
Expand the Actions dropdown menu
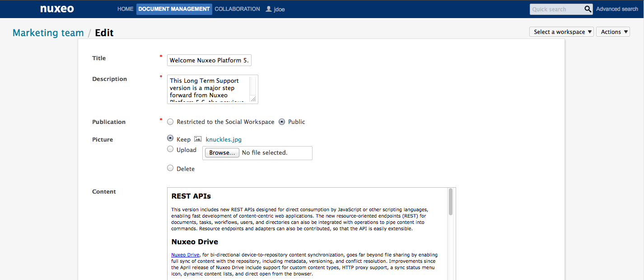[613, 32]
